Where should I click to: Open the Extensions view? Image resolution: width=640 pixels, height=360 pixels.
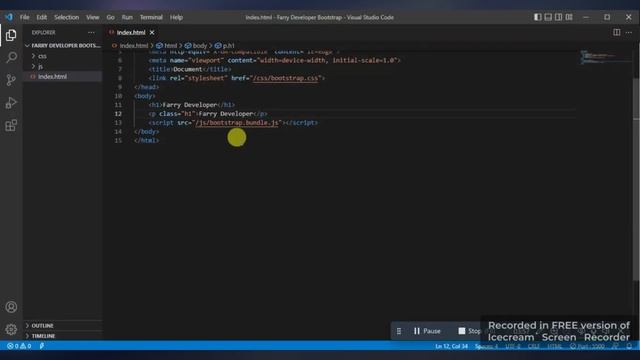tap(11, 125)
